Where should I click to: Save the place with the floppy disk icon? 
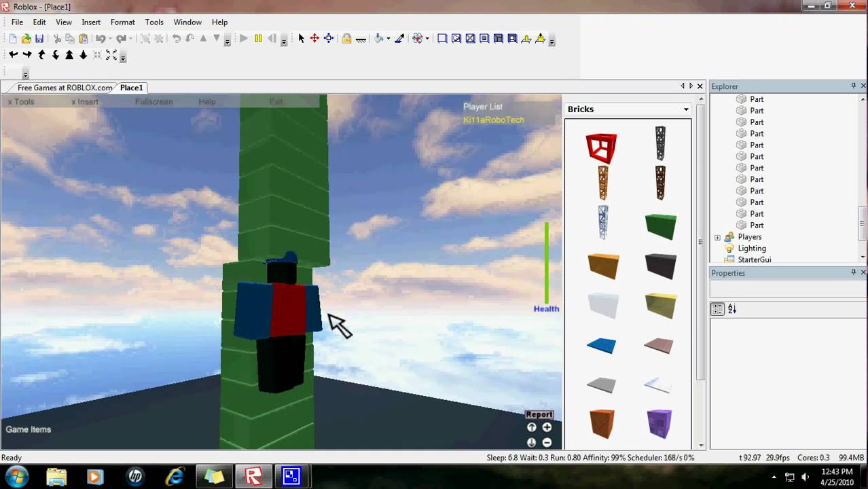(x=39, y=39)
